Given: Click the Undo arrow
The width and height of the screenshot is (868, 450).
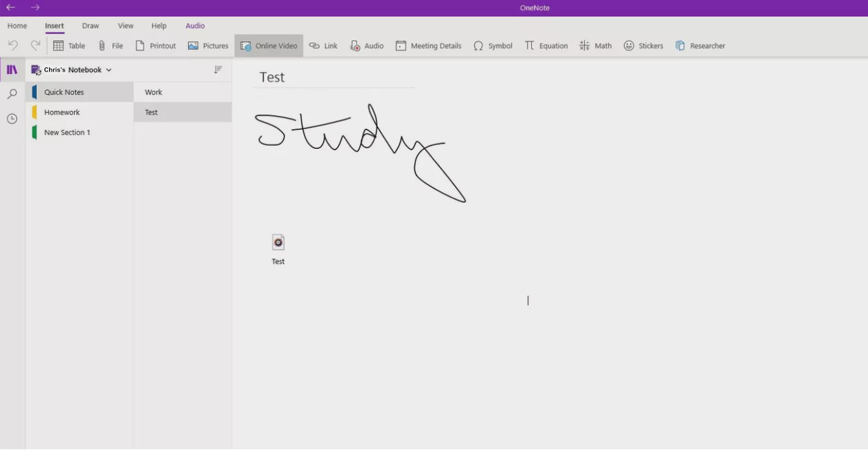Looking at the screenshot, I should [12, 45].
